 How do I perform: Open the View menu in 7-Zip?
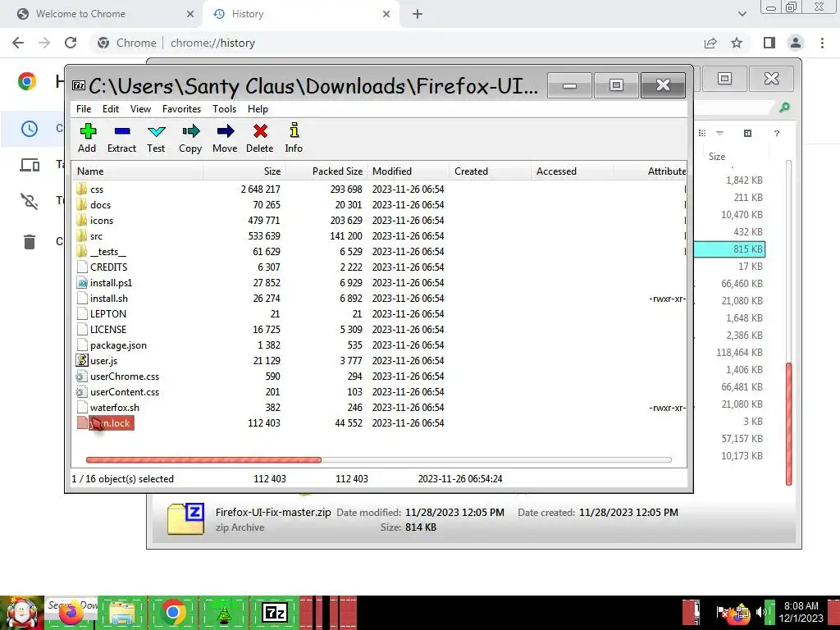[140, 109]
